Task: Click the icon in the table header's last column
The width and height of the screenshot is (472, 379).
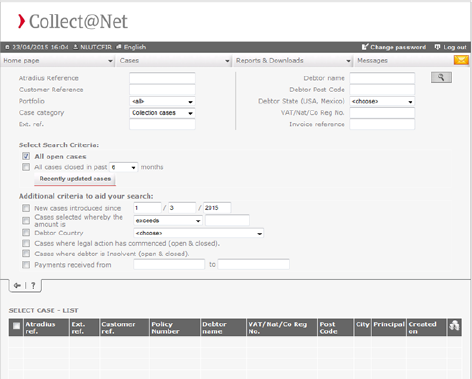Action: coord(454,325)
